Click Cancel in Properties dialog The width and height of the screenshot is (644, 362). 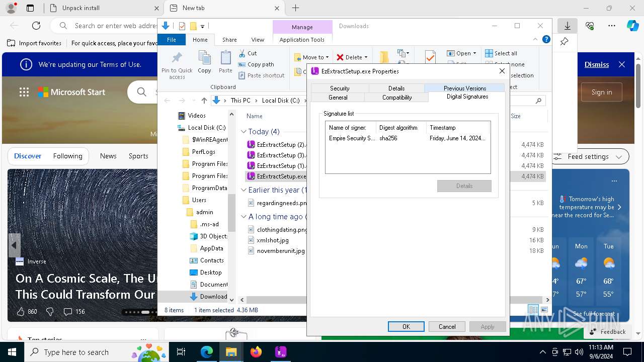(447, 327)
